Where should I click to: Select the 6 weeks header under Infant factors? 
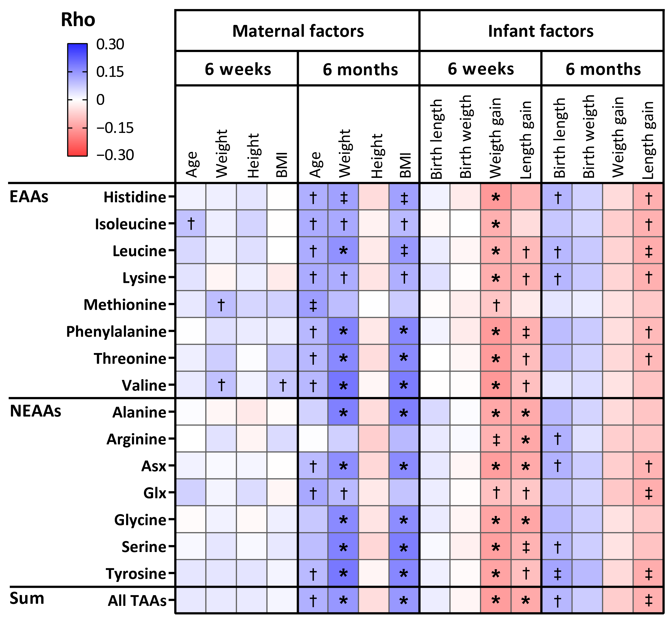coord(480,69)
